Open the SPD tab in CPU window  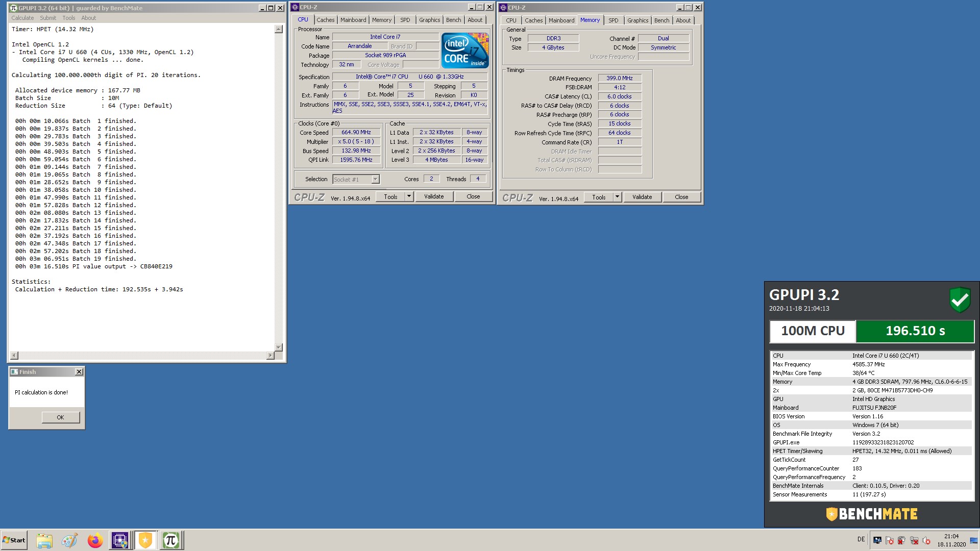coord(405,20)
